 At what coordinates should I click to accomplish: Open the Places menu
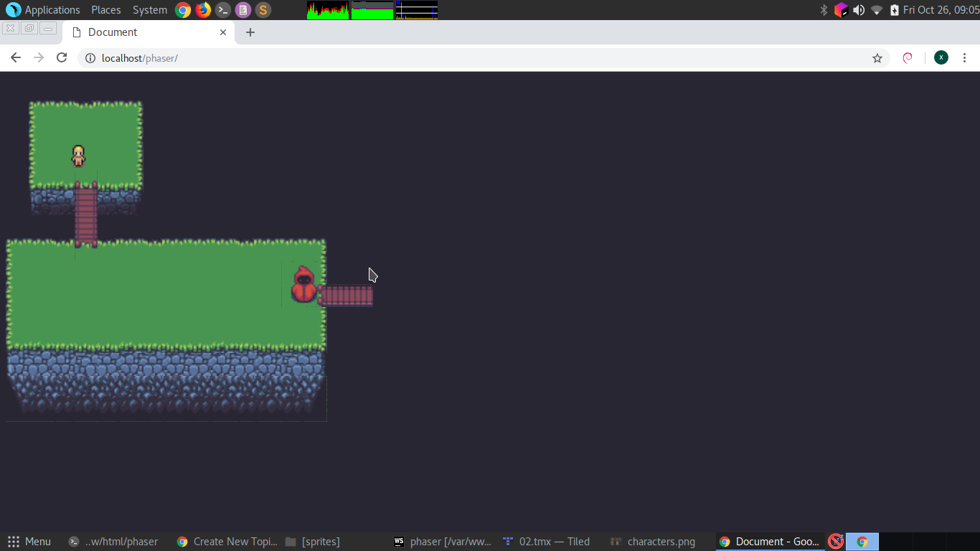click(x=105, y=10)
